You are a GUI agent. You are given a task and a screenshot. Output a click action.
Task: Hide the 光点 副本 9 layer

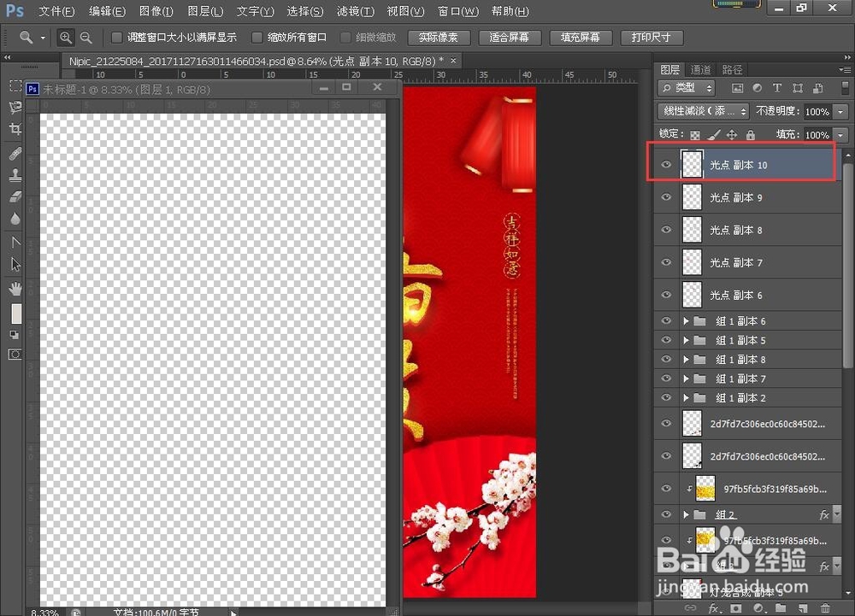tap(666, 197)
